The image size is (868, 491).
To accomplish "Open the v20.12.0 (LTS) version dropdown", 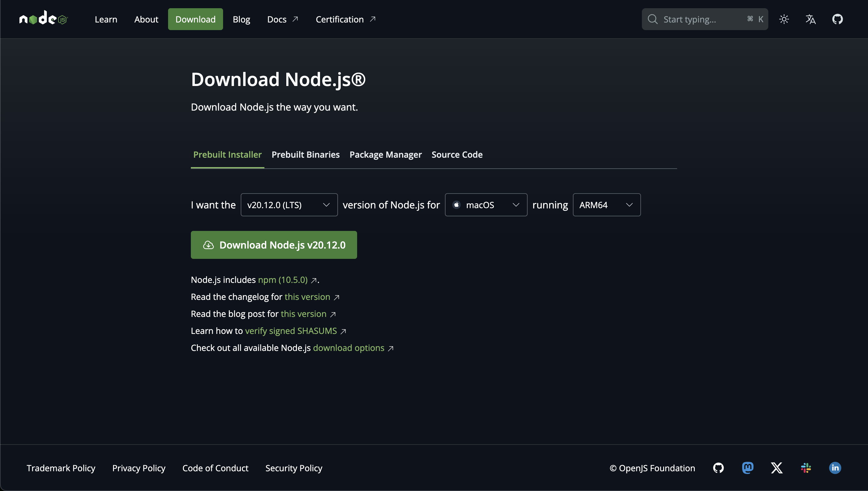I will click(289, 205).
